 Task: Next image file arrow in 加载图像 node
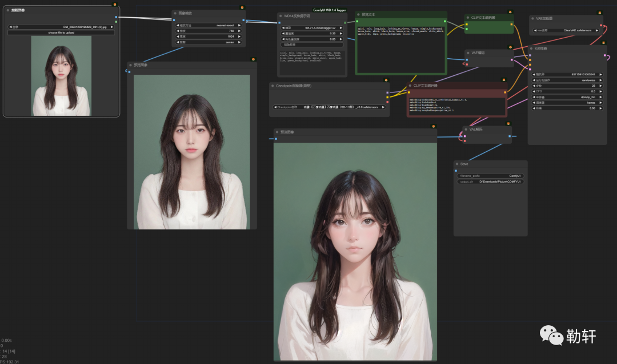pos(112,27)
